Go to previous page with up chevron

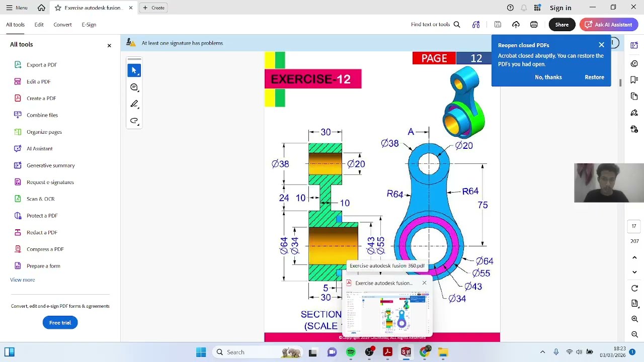[634, 257]
